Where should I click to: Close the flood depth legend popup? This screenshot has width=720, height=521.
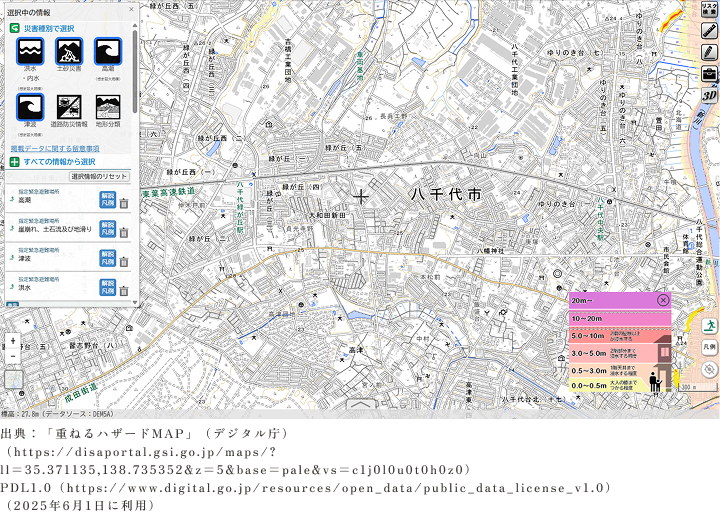pos(663,300)
